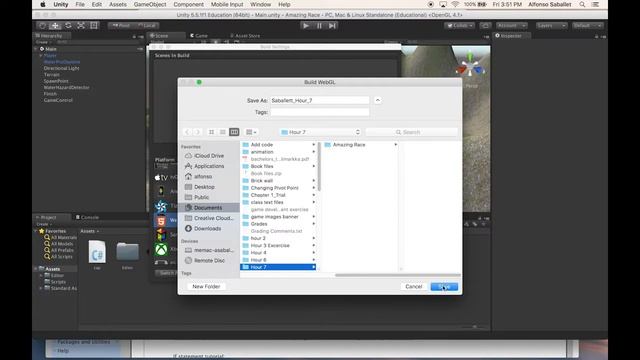Open the item arrangement dropdown in dialog
This screenshot has width=640, height=360.
coord(251,132)
